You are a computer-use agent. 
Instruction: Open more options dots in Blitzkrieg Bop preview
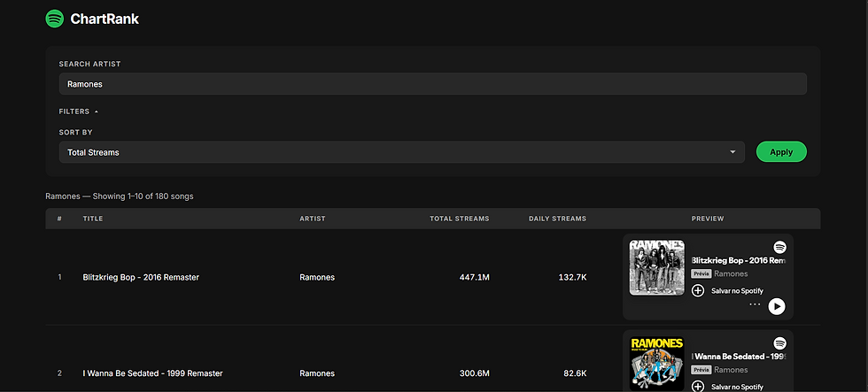click(755, 304)
